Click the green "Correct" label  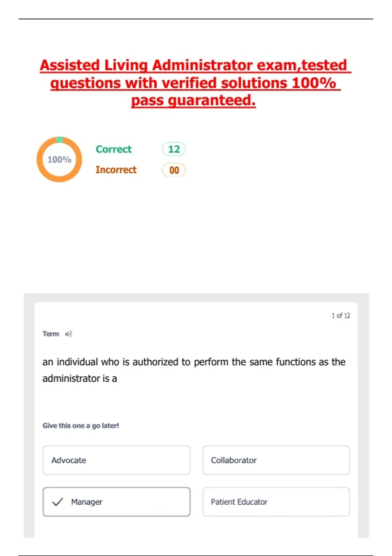113,149
